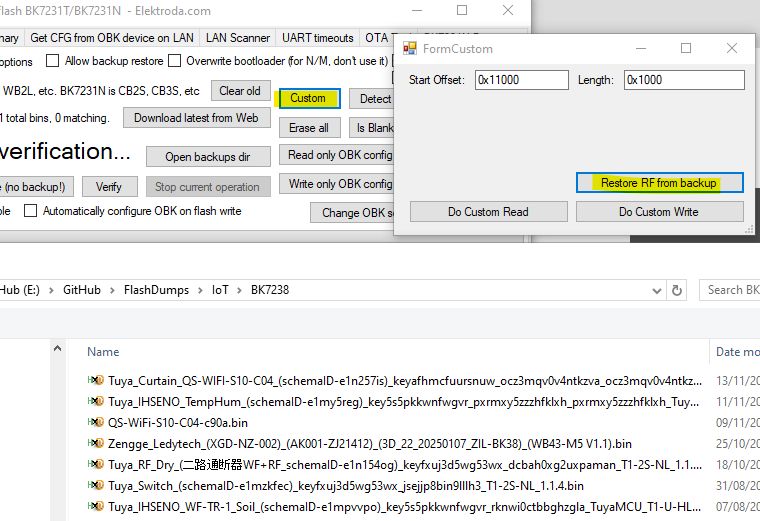Image resolution: width=760 pixels, height=521 pixels.
Task: Click the Verify button
Action: [x=110, y=187]
